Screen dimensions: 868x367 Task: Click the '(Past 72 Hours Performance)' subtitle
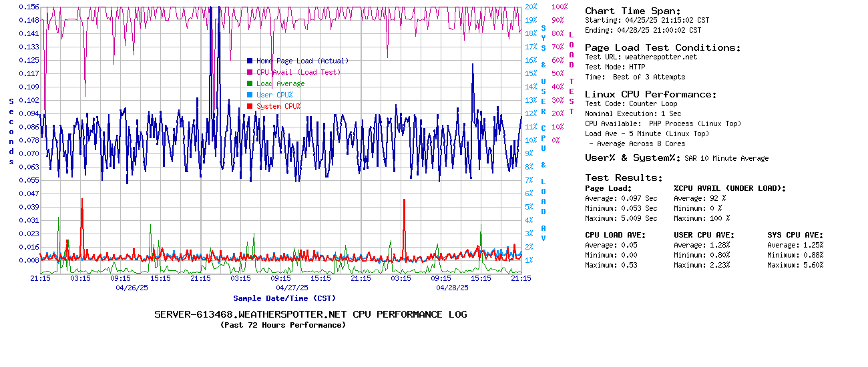coord(283,325)
